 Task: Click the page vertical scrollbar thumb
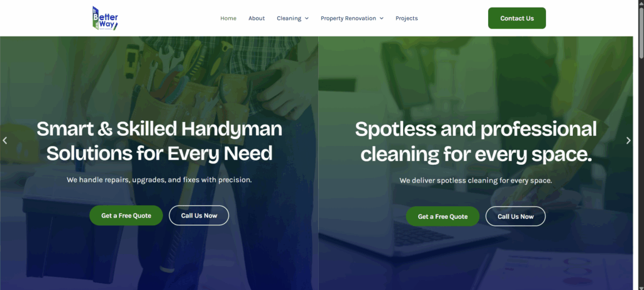641,32
